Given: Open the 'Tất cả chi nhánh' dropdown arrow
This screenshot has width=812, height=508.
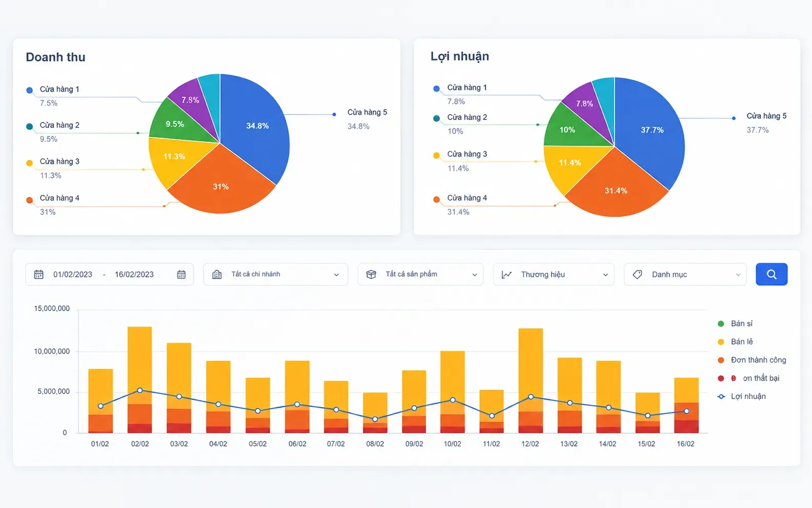Looking at the screenshot, I should (x=336, y=275).
